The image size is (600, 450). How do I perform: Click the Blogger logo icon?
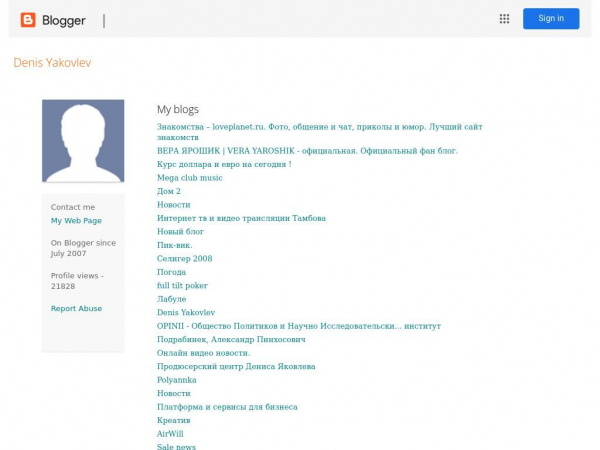click(28, 20)
